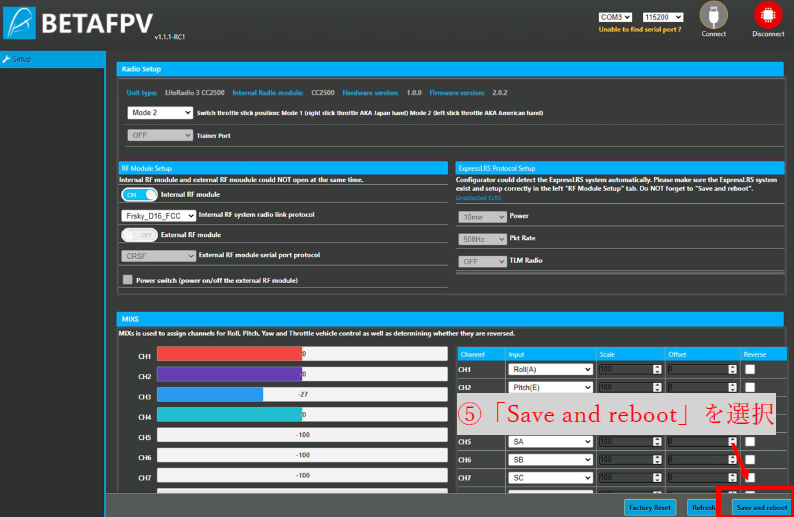
Task: Click the MIXS section header
Action: (x=450, y=319)
